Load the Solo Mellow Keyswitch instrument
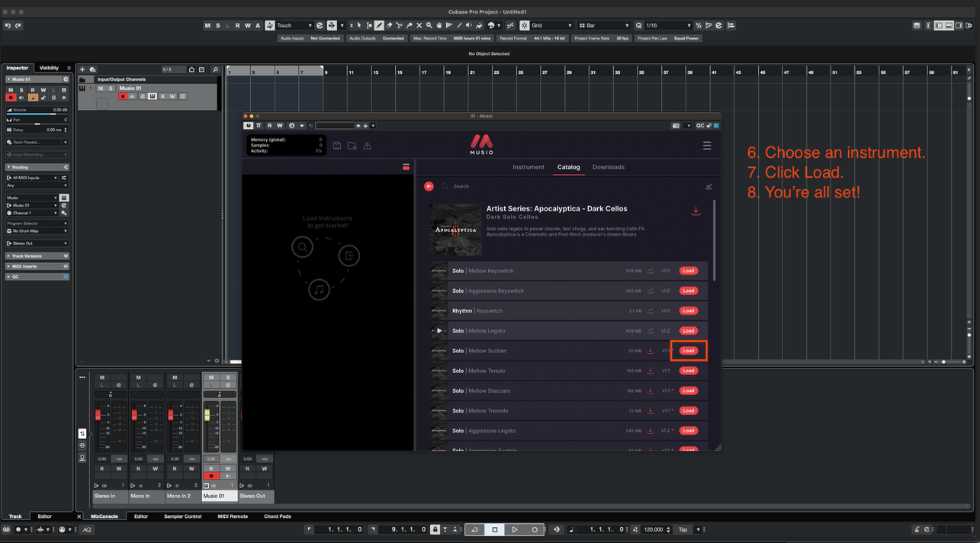Viewport: 980px width, 543px height. click(x=689, y=271)
